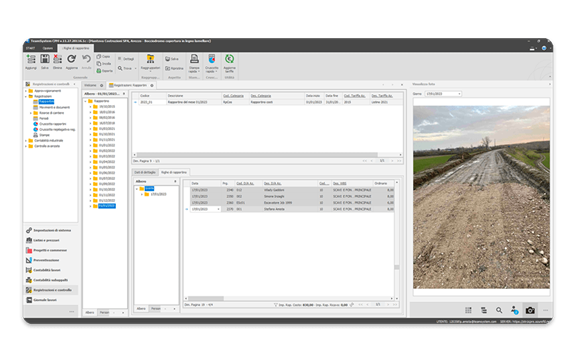Open the Opzioni ribbon tab
This screenshot has width=576, height=362.
click(x=48, y=48)
